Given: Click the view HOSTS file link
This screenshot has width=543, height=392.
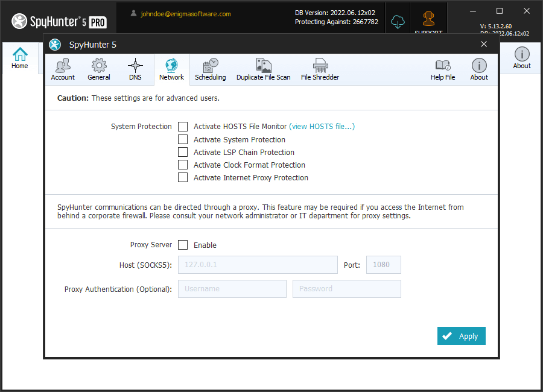Looking at the screenshot, I should pos(322,127).
